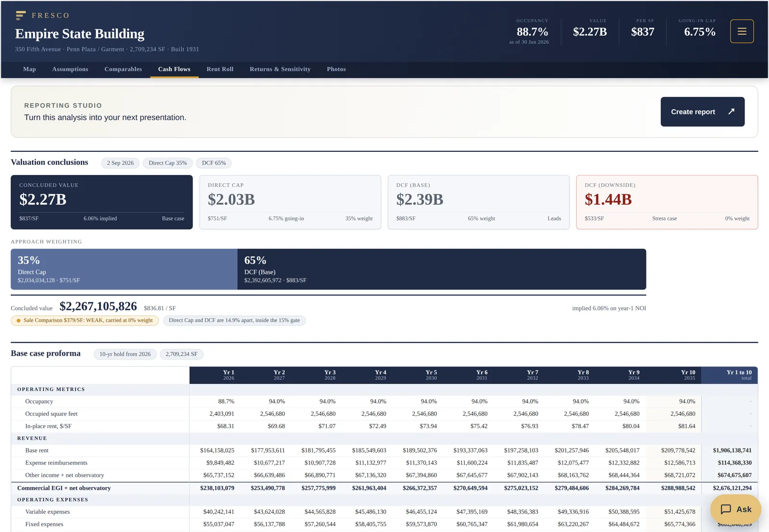Click the 65% DCF (Base) weighting segment
The height and width of the screenshot is (532, 769).
[x=442, y=269]
